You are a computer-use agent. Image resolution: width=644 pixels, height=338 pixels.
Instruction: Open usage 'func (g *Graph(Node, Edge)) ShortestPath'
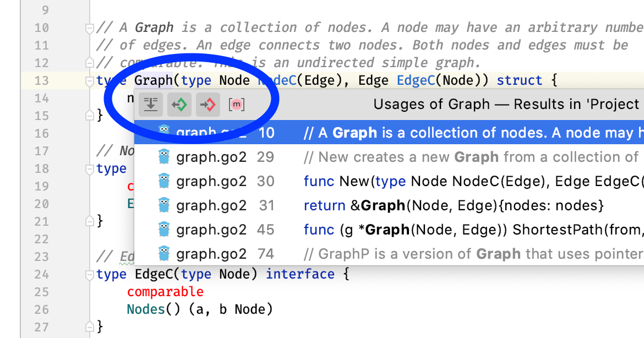389,230
